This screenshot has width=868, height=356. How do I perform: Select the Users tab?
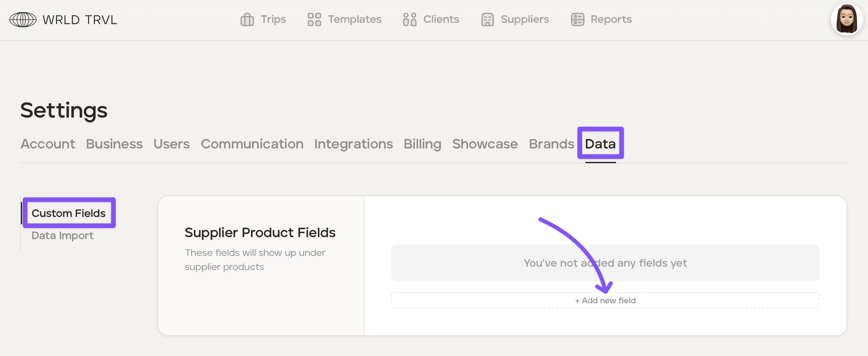[172, 144]
